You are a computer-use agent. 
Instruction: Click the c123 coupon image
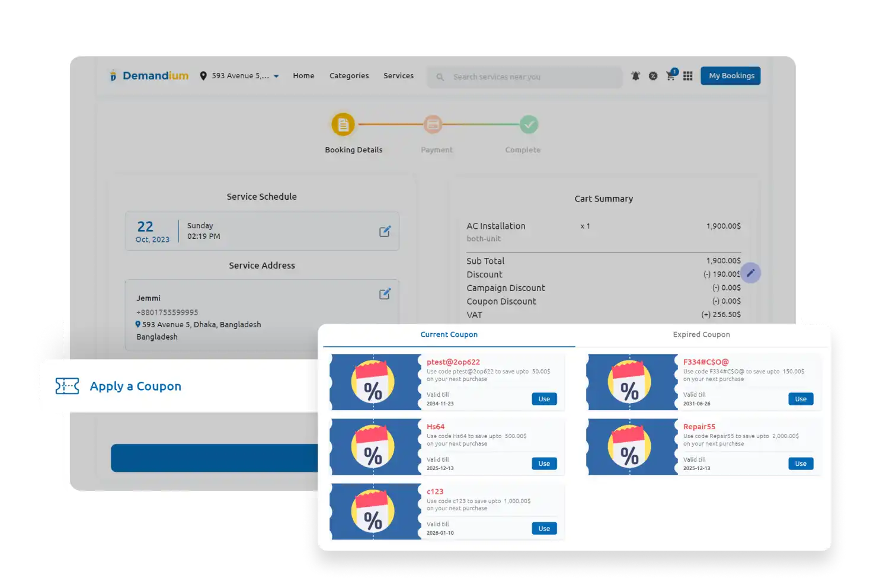coord(376,512)
